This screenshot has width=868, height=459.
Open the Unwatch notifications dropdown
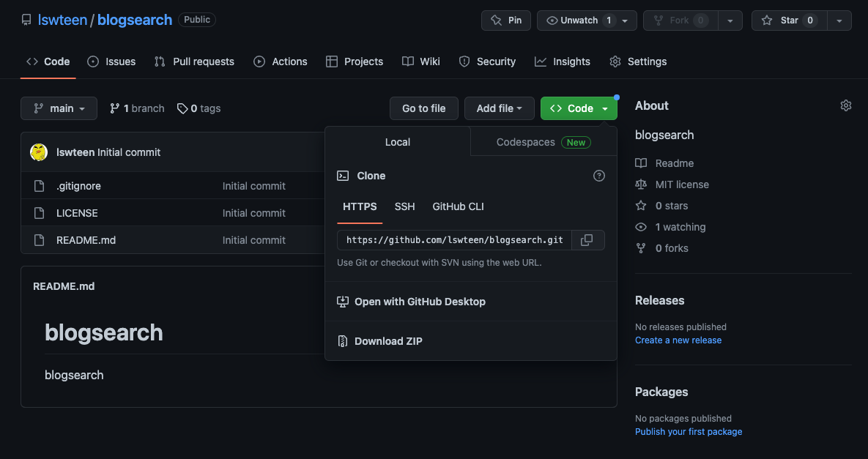(x=587, y=20)
